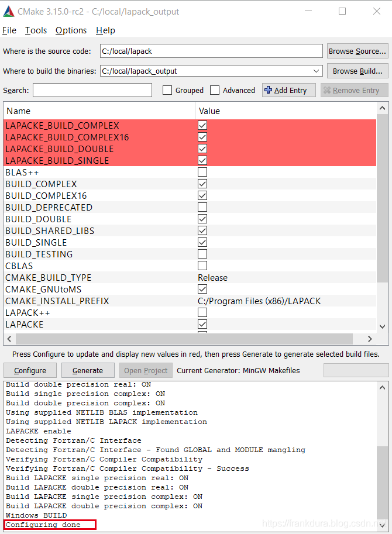
Task: Check the BLAS++ checkbox
Action: point(202,172)
